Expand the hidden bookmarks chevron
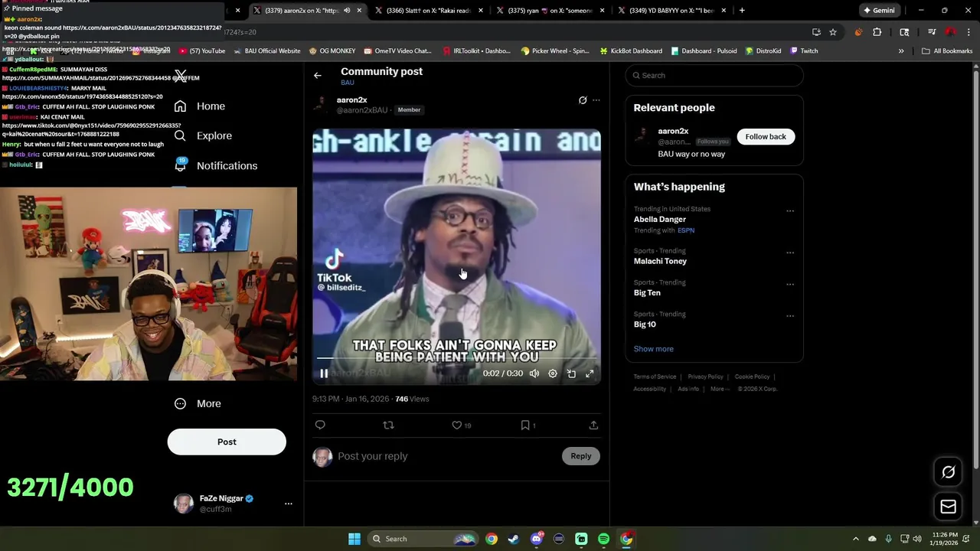 coord(901,51)
